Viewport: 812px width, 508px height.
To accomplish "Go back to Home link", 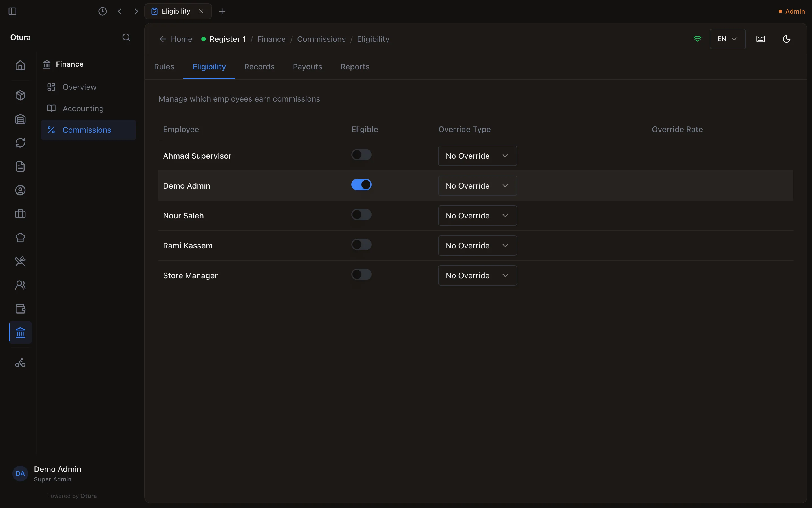I will point(176,39).
